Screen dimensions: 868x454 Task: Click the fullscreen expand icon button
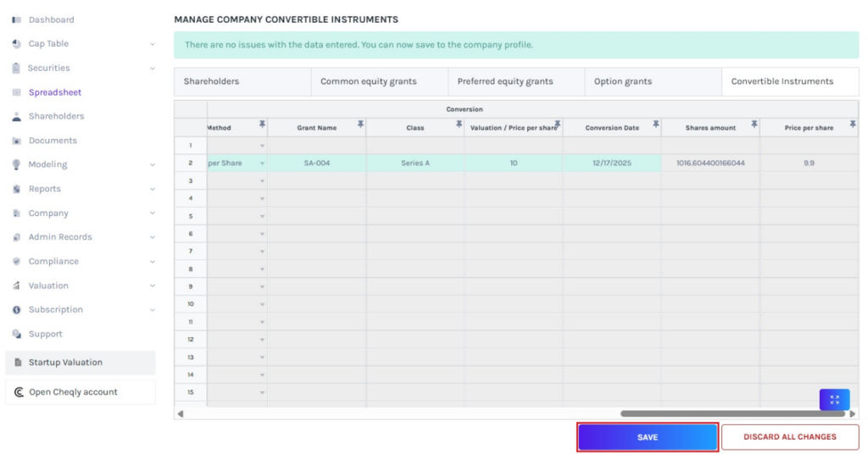pos(834,400)
